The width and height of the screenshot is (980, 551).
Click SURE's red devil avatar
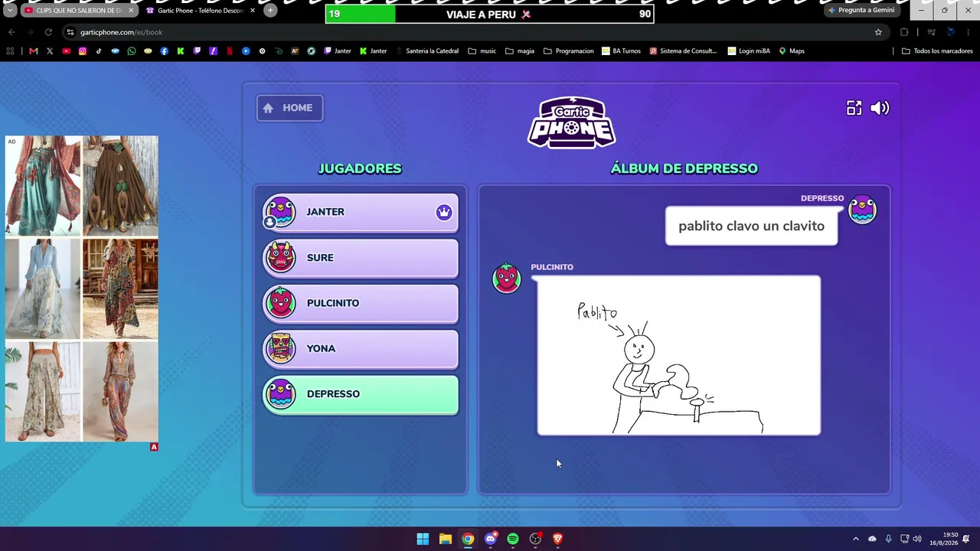coord(280,258)
